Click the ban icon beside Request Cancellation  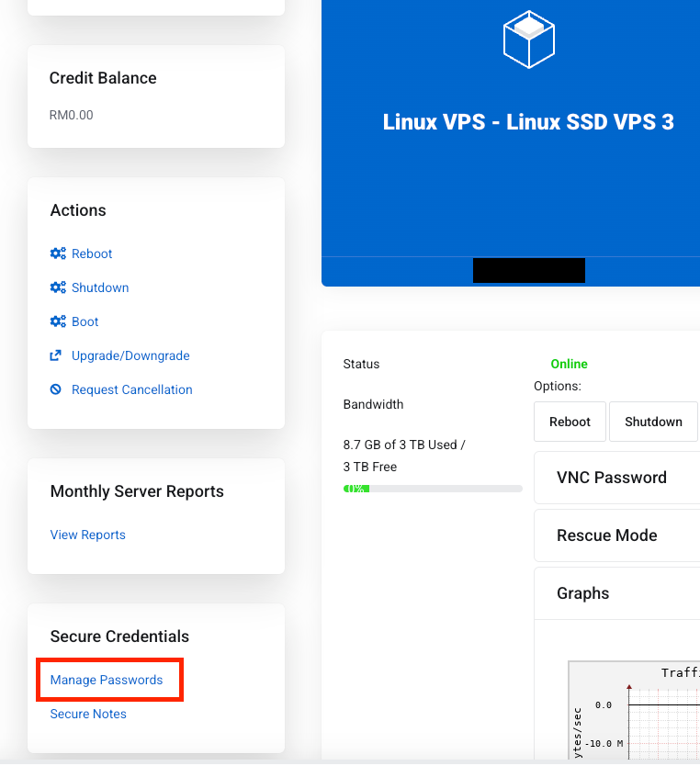56,389
